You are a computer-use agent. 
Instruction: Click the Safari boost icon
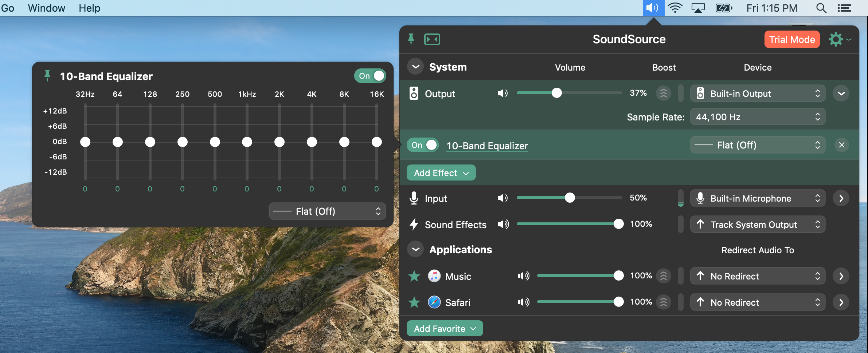[664, 302]
